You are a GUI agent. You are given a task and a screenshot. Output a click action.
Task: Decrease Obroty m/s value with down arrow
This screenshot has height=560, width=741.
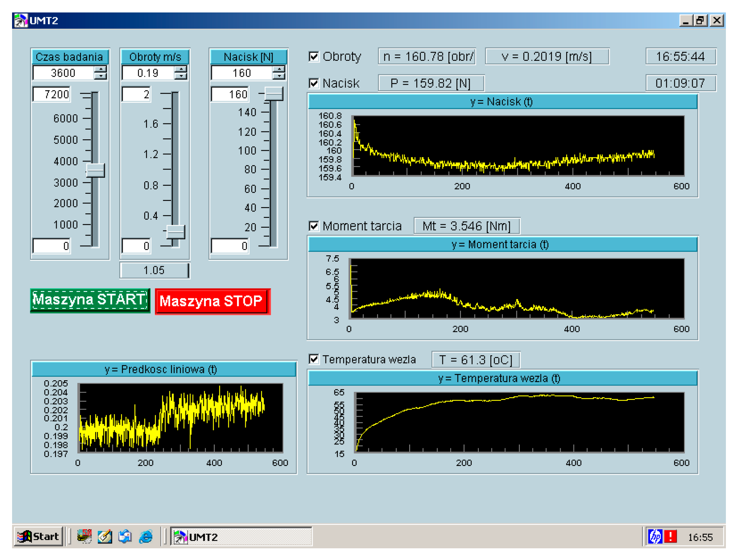point(181,76)
